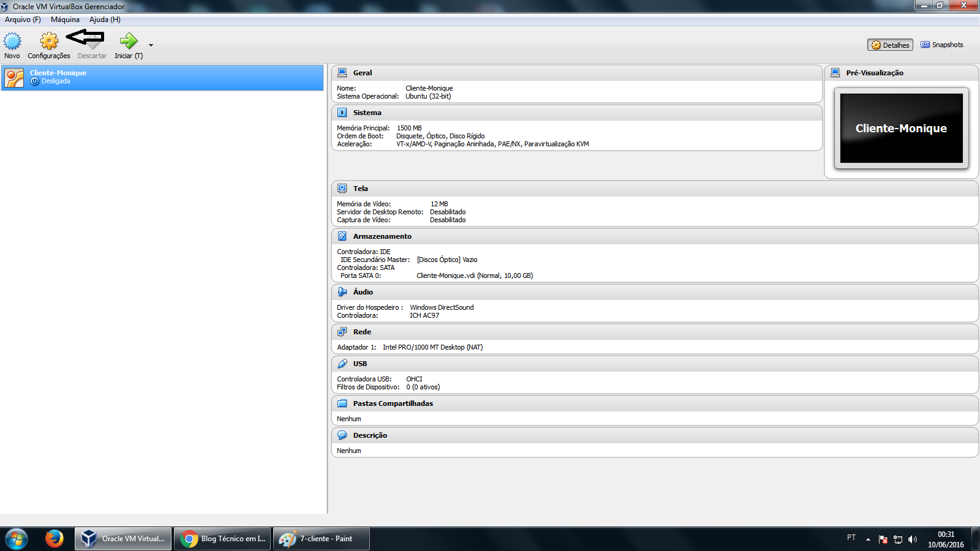The width and height of the screenshot is (980, 551).
Task: Click the Geral section icon
Action: click(x=342, y=73)
